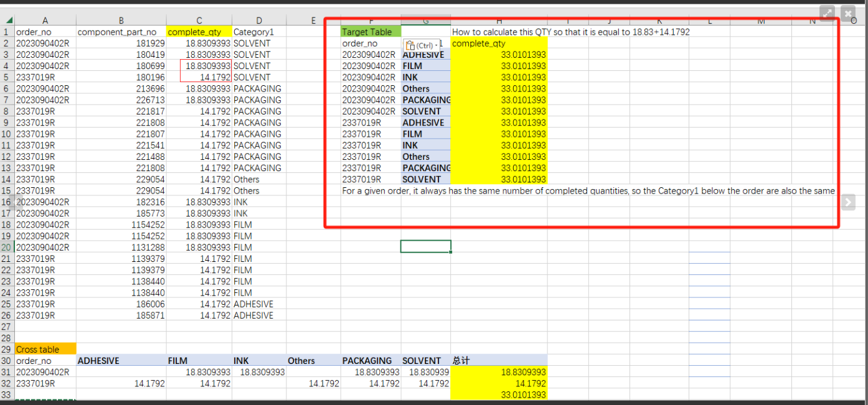Select column E header
This screenshot has height=405, width=868.
[x=313, y=21]
